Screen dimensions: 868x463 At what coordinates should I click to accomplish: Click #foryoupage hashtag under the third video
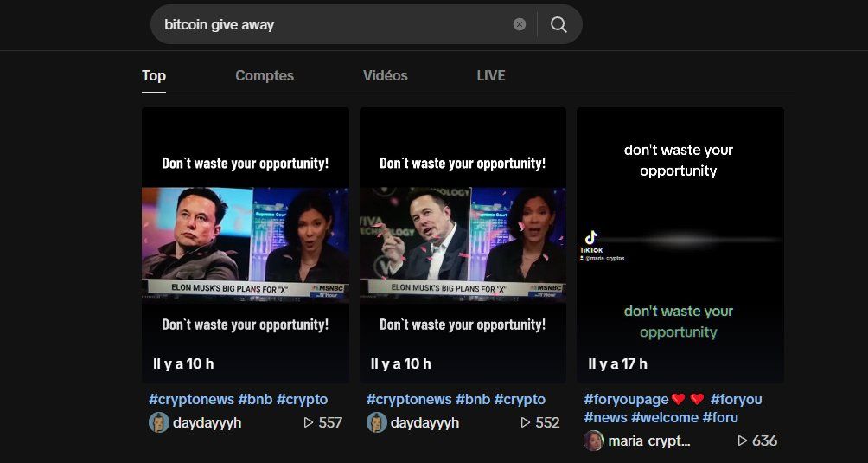click(626, 399)
